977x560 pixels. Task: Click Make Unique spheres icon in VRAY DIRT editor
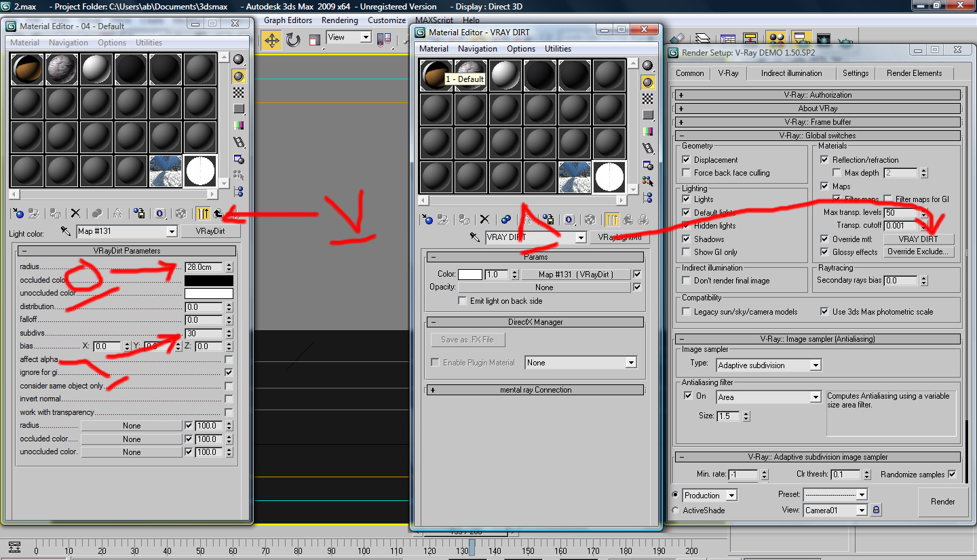coord(506,219)
